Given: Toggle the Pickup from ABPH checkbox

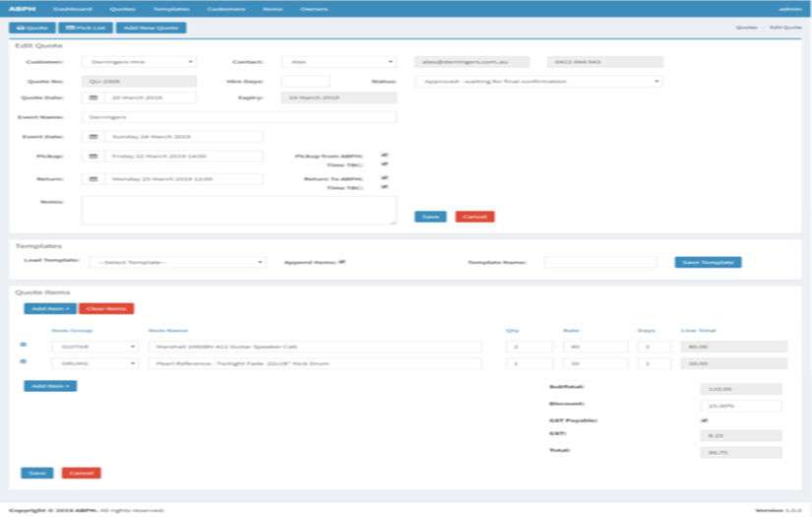Looking at the screenshot, I should click(384, 155).
